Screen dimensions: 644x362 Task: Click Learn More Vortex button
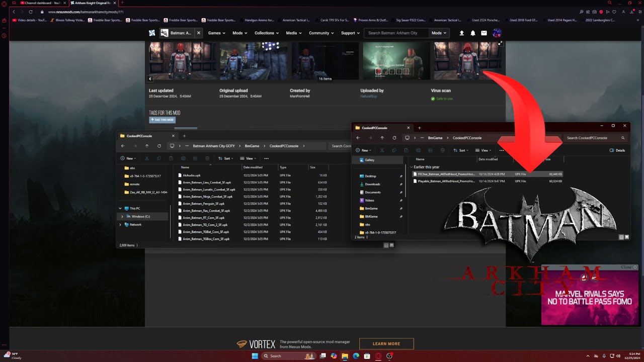tap(386, 344)
